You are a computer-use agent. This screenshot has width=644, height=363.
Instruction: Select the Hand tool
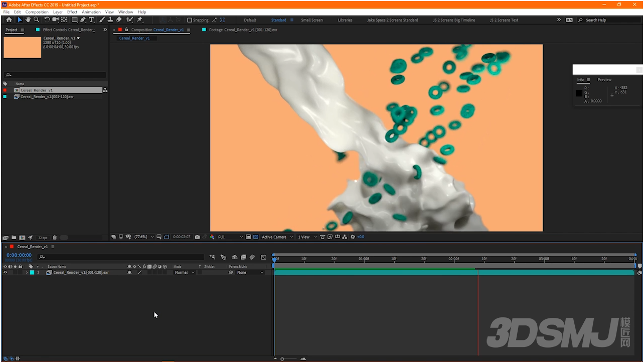(28, 20)
